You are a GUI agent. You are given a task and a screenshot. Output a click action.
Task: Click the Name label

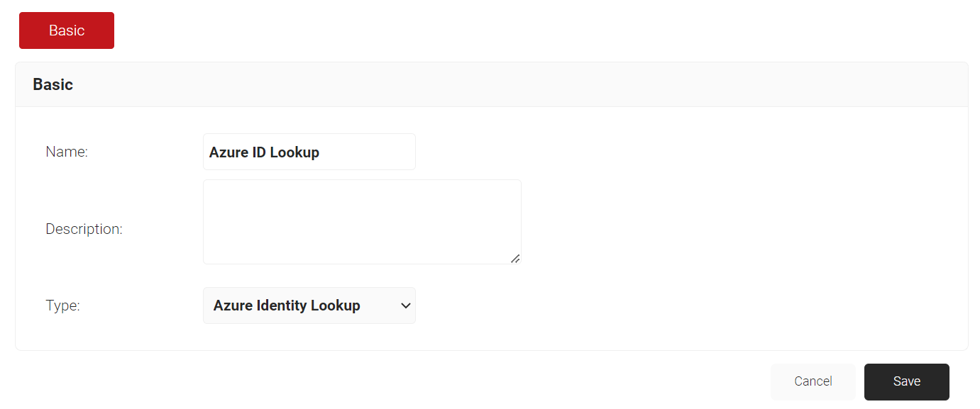coord(67,152)
